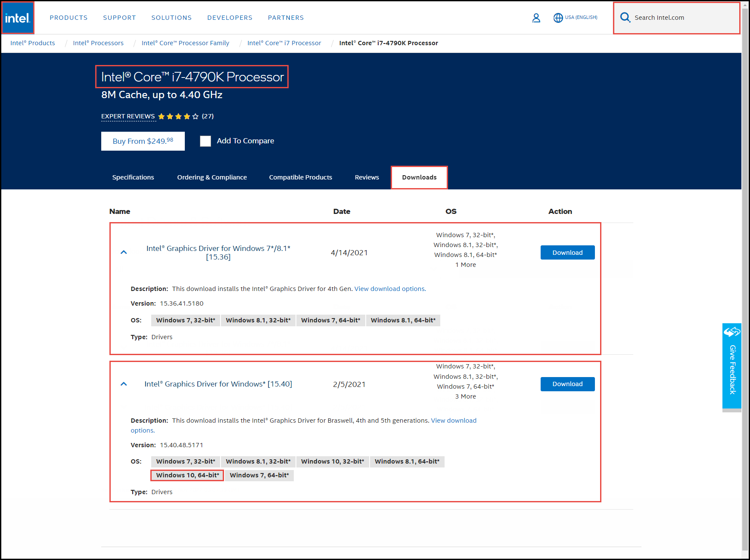This screenshot has width=750, height=560.
Task: Click the Give Feedback handshake icon
Action: [731, 332]
